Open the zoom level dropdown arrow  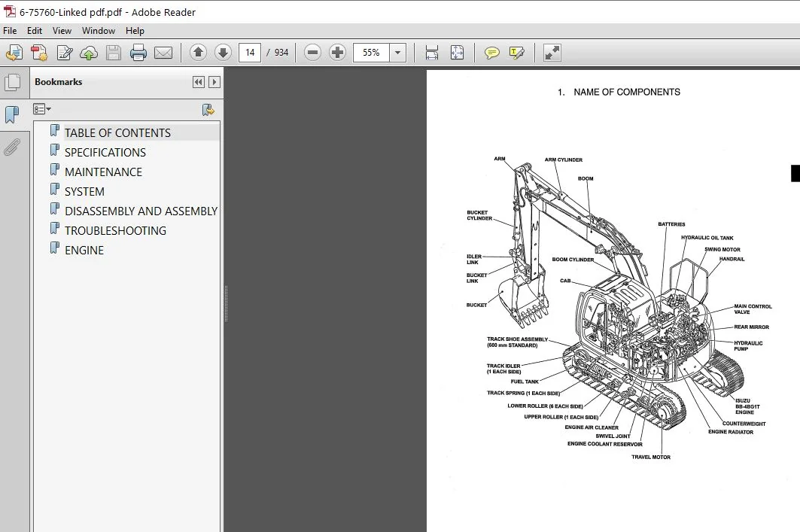click(x=397, y=52)
